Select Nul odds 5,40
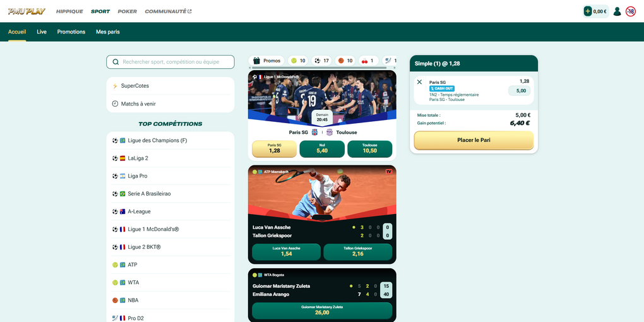This screenshot has width=644, height=322. coord(322,148)
